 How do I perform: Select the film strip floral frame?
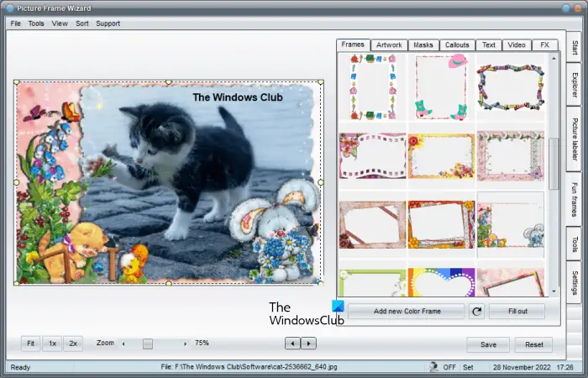tap(373, 155)
